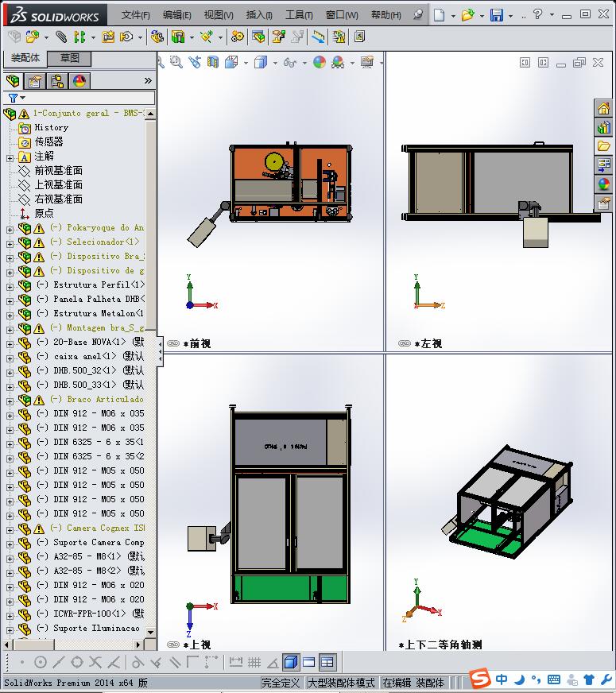616x693 pixels.
Task: Click the SolidWorks Resources home icon
Action: click(x=603, y=109)
